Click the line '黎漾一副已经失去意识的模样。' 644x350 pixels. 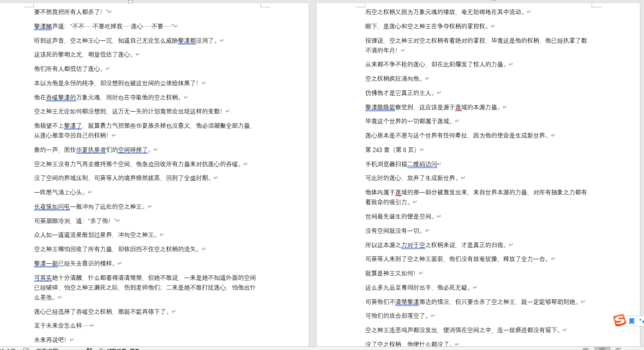point(76,263)
